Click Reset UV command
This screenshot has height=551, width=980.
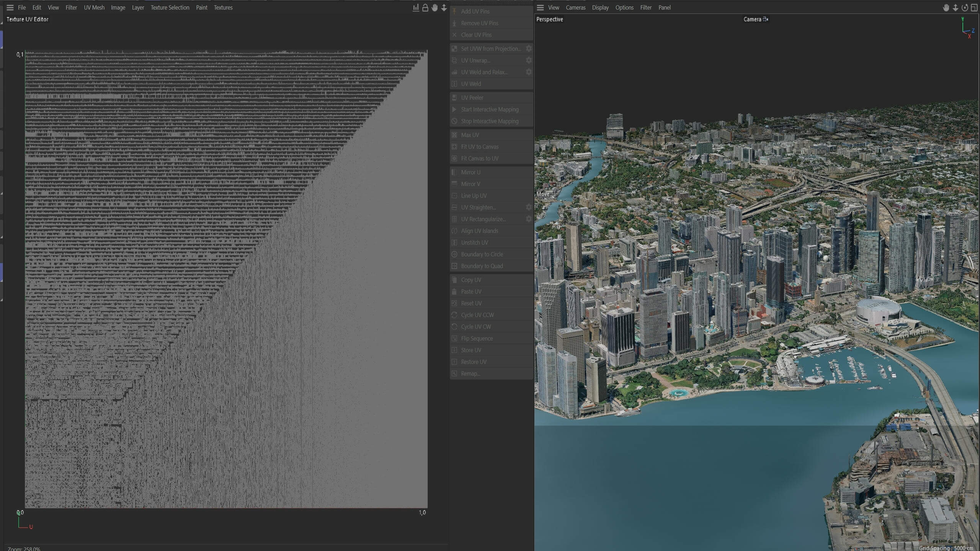[x=492, y=303]
